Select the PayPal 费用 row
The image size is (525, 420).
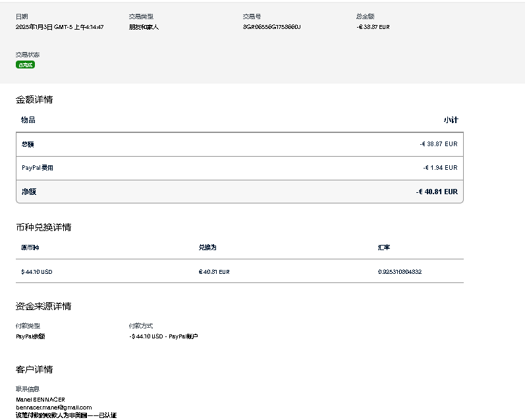239,168
